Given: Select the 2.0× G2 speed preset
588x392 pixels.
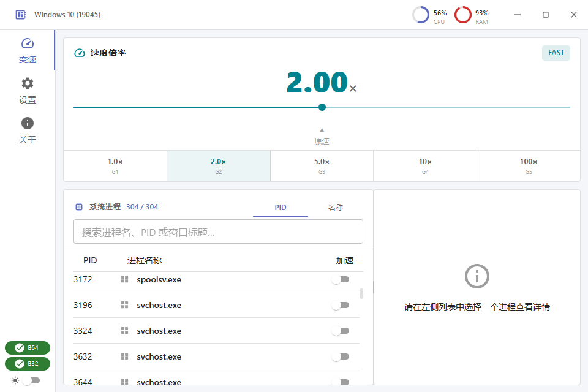Looking at the screenshot, I should coord(219,166).
